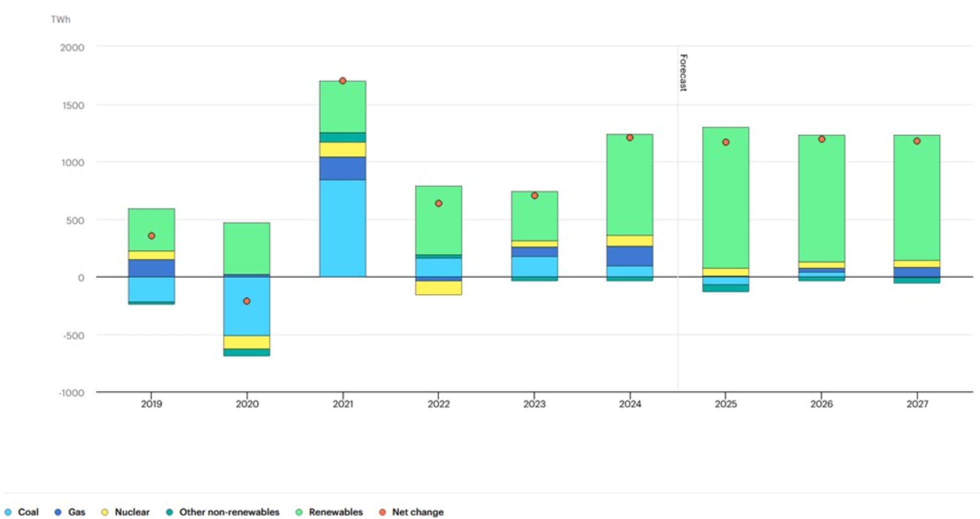Click the 2020 net change dot

point(246,301)
